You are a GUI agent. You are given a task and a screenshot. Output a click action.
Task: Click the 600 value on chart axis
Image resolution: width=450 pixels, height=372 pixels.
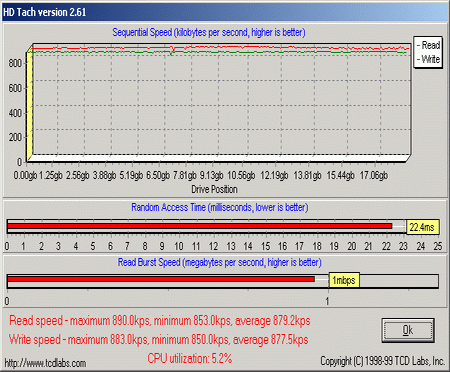(x=15, y=88)
